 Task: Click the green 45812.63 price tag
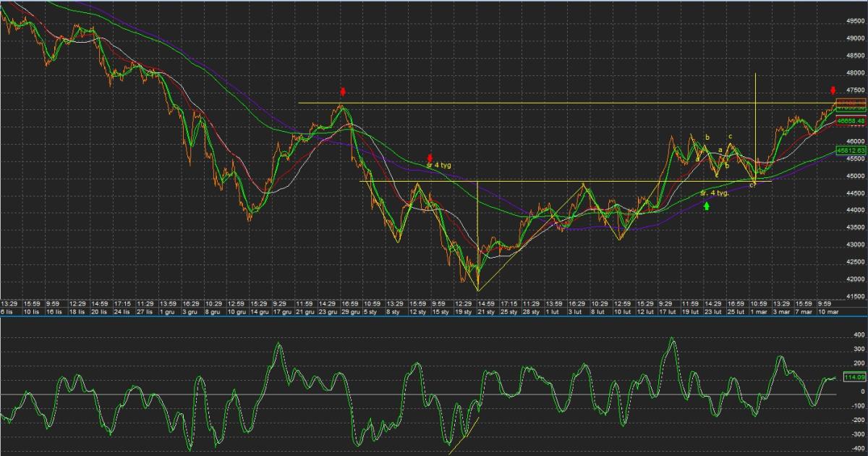point(851,150)
